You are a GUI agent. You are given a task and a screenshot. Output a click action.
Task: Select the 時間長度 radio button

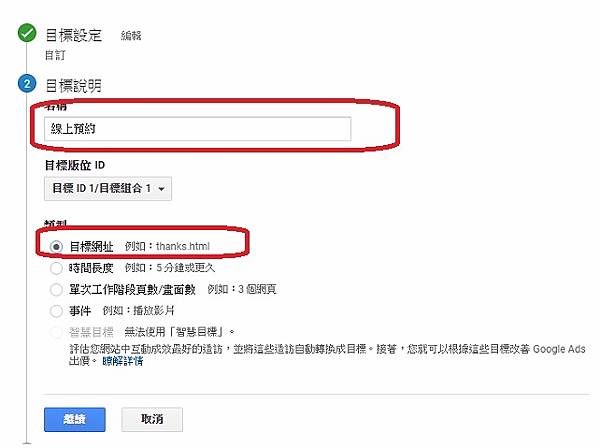(56, 268)
